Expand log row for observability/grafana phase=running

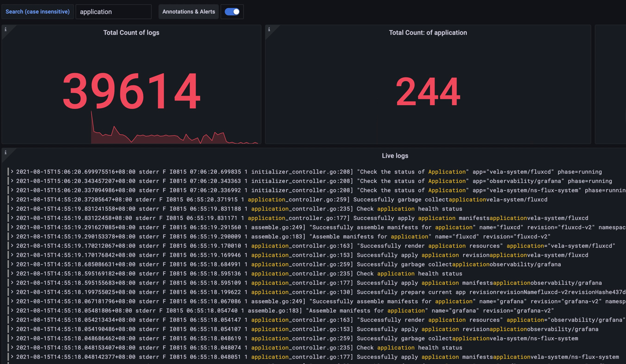tap(12, 181)
